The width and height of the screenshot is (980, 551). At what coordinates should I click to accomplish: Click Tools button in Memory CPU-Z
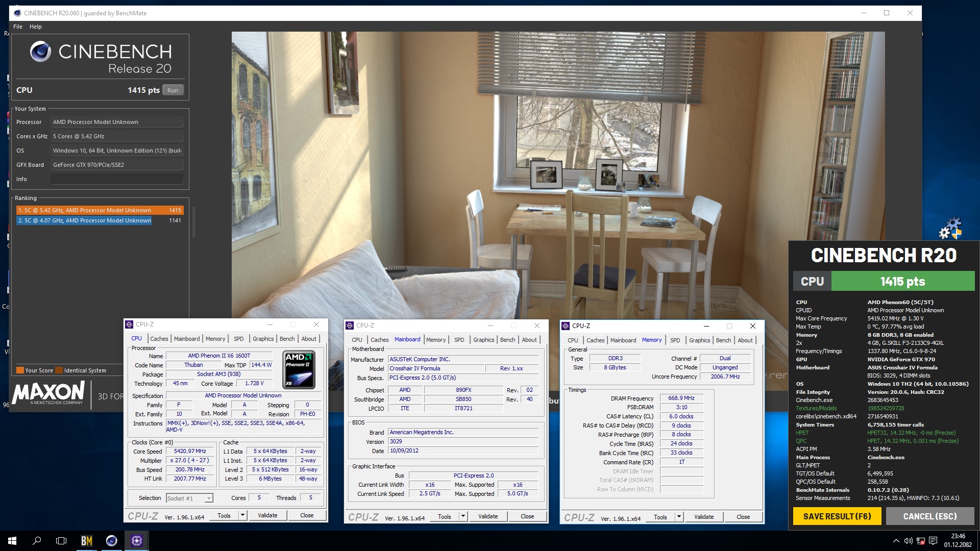click(x=660, y=517)
